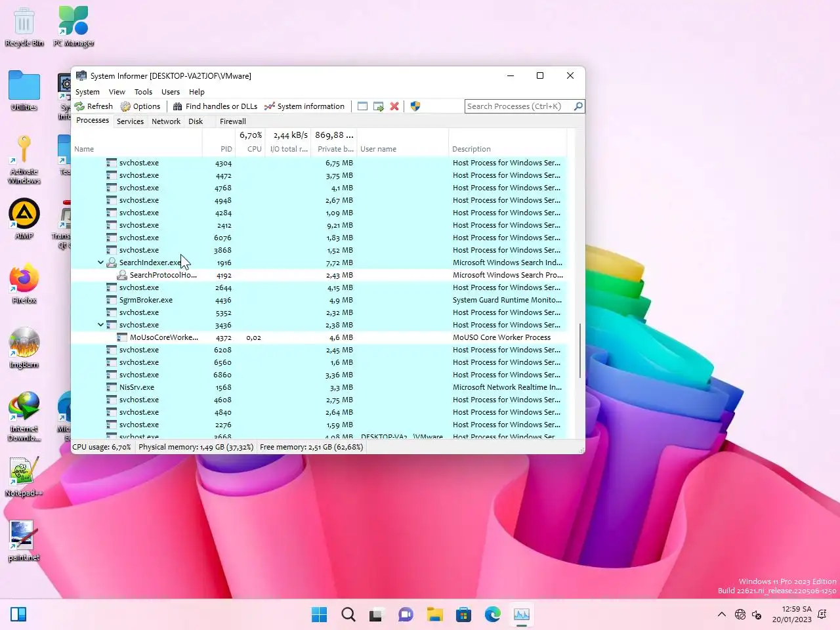Screen dimensions: 840x630
Task: Sort by the Description column header
Action: point(507,149)
